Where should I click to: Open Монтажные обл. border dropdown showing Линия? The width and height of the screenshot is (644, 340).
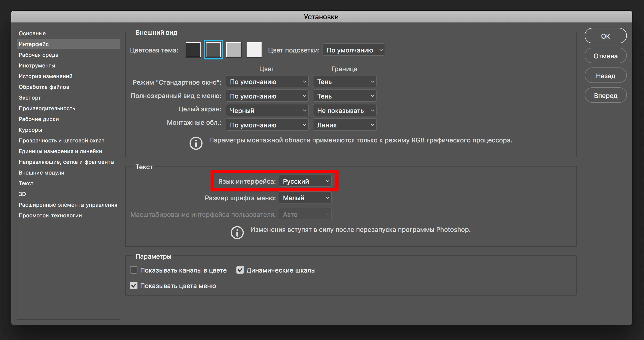click(344, 125)
